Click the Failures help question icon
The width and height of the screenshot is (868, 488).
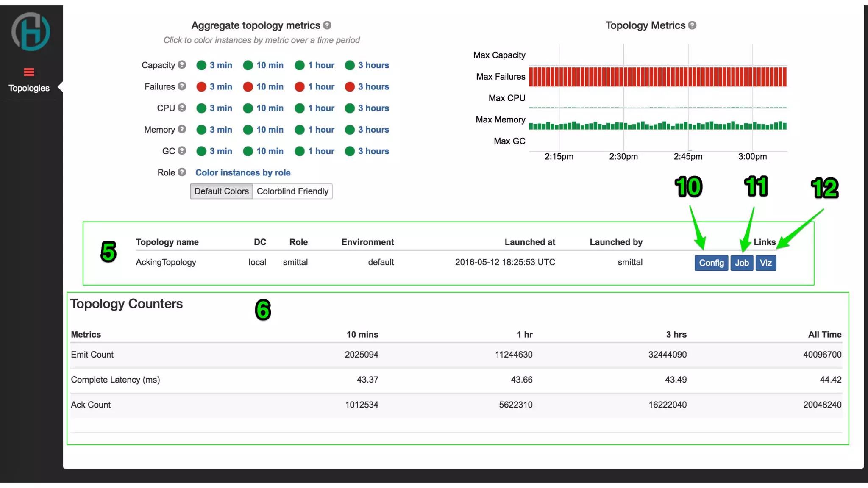tap(182, 86)
